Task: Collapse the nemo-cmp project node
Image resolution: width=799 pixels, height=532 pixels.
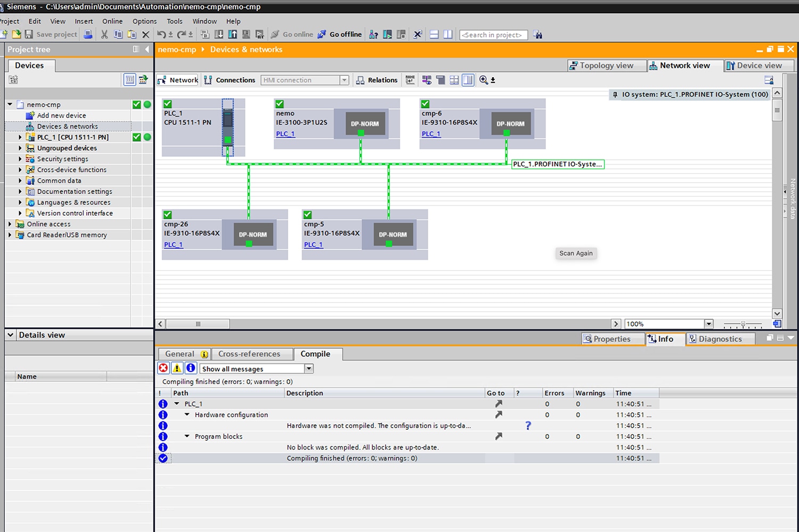Action: point(10,104)
